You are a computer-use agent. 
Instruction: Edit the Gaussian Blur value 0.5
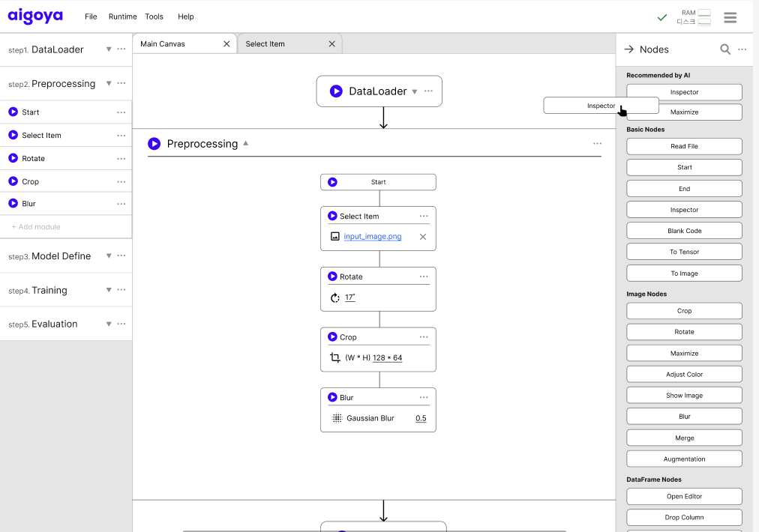pyautogui.click(x=421, y=418)
